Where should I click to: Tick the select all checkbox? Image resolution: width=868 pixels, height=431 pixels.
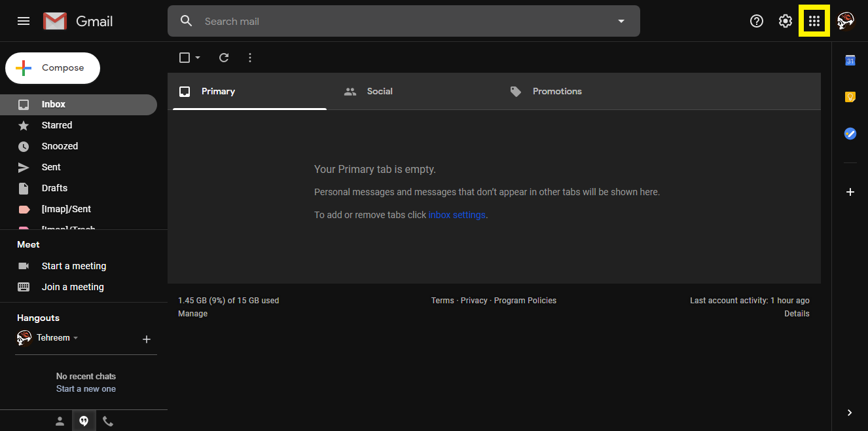pyautogui.click(x=185, y=58)
